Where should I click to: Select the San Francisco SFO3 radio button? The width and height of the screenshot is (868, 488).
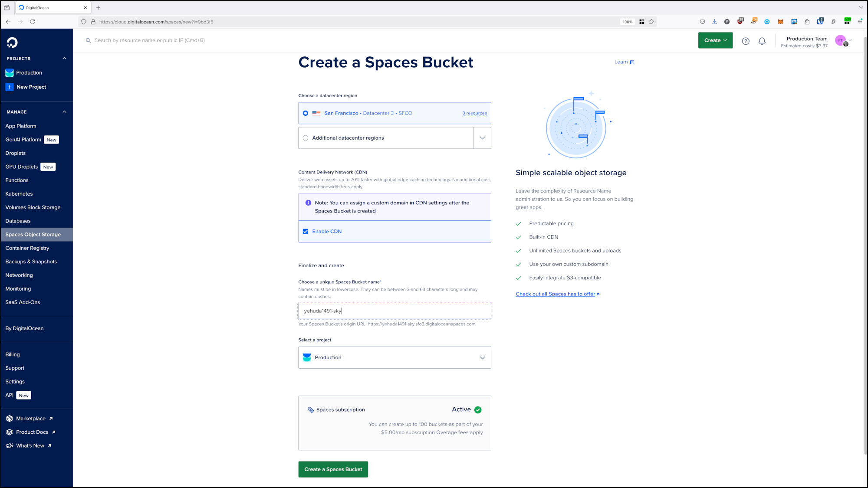[x=306, y=113]
